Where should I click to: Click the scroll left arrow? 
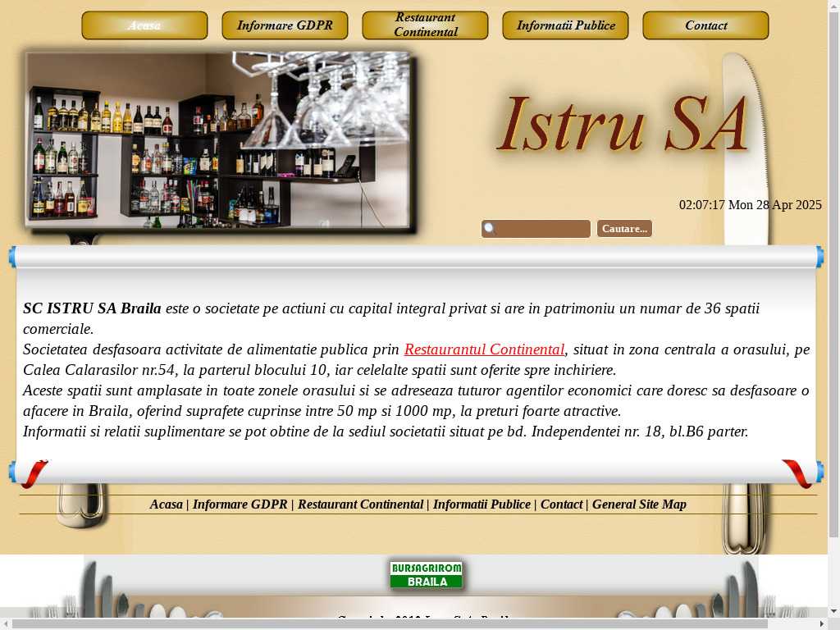pos(5,624)
